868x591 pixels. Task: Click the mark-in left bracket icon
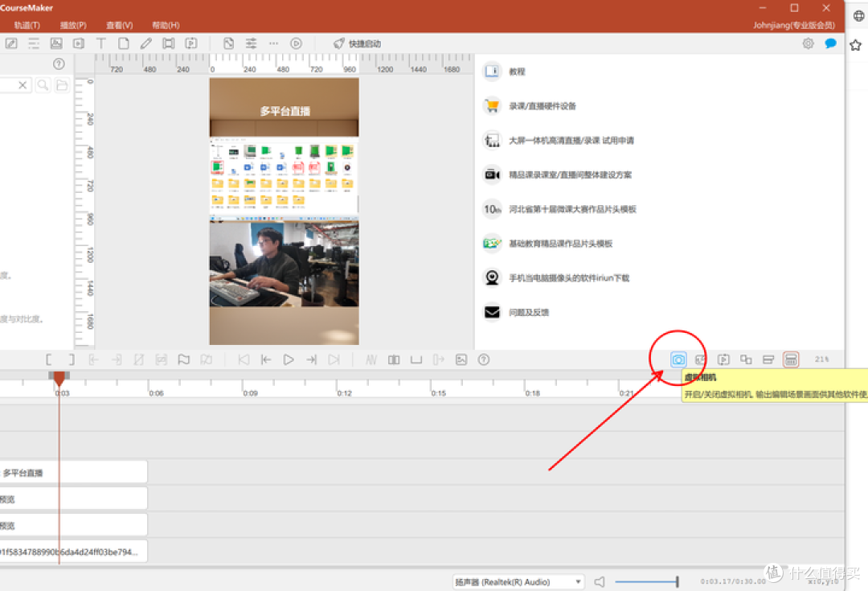(x=49, y=359)
